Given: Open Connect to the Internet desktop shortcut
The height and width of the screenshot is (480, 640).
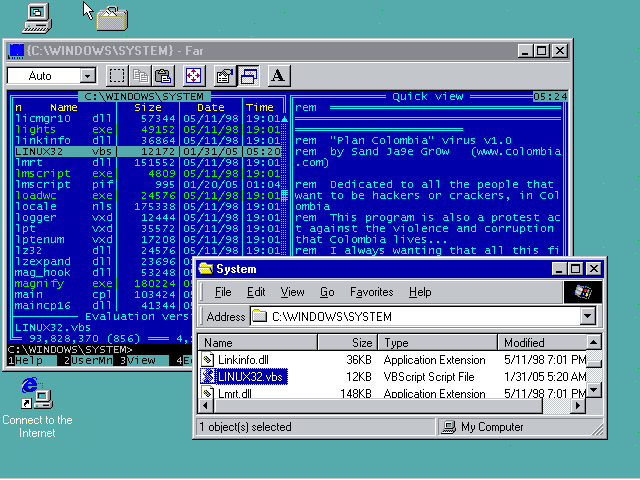Looking at the screenshot, I should pos(37,407).
